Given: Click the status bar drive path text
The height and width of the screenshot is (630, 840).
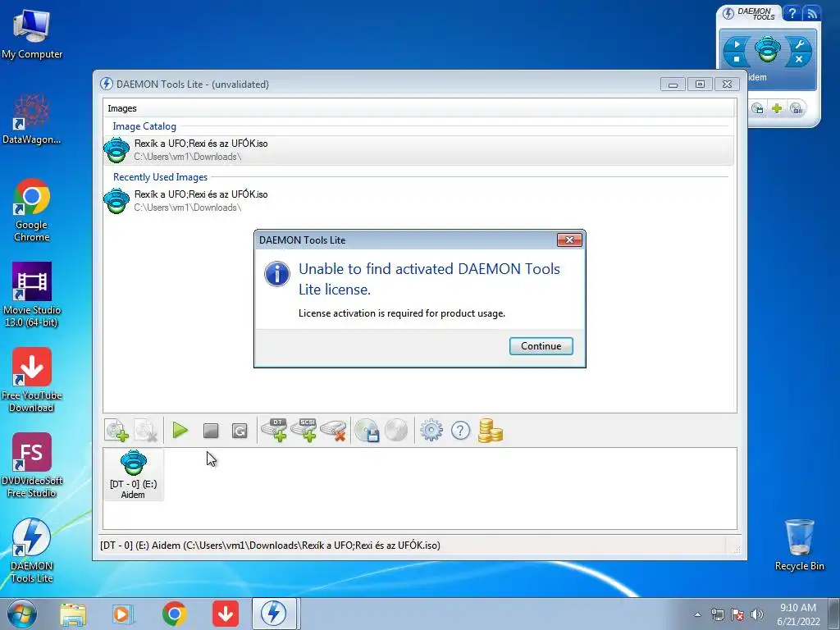Looking at the screenshot, I should pos(270,546).
